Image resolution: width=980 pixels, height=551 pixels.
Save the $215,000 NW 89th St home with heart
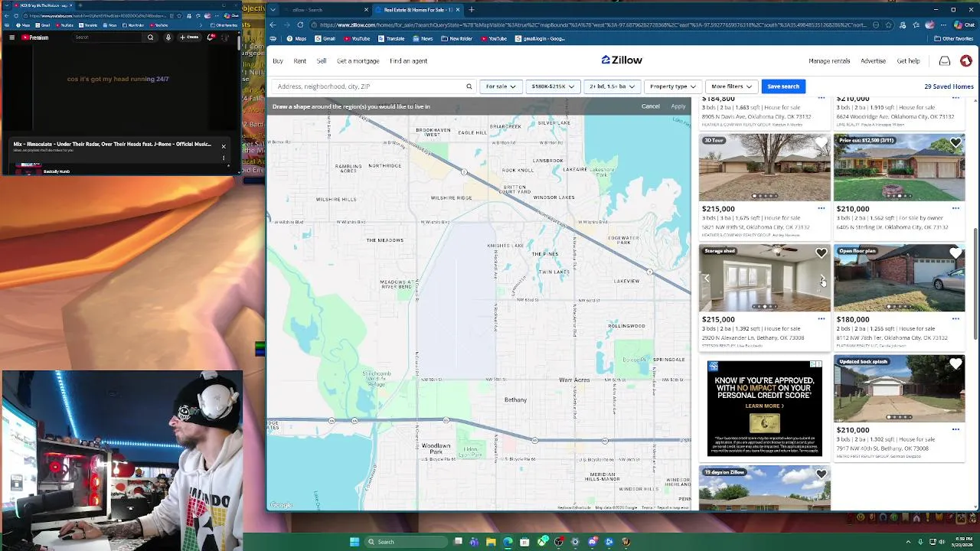click(821, 143)
